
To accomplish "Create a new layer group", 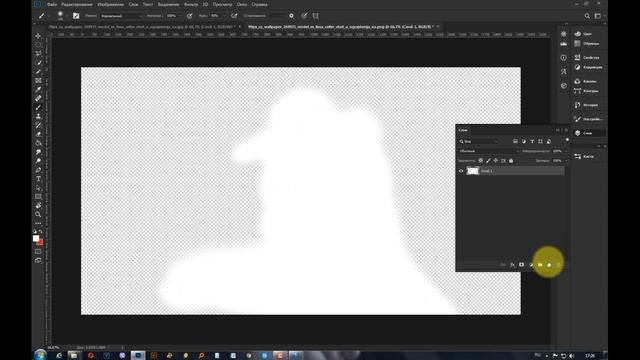I will tap(540, 265).
